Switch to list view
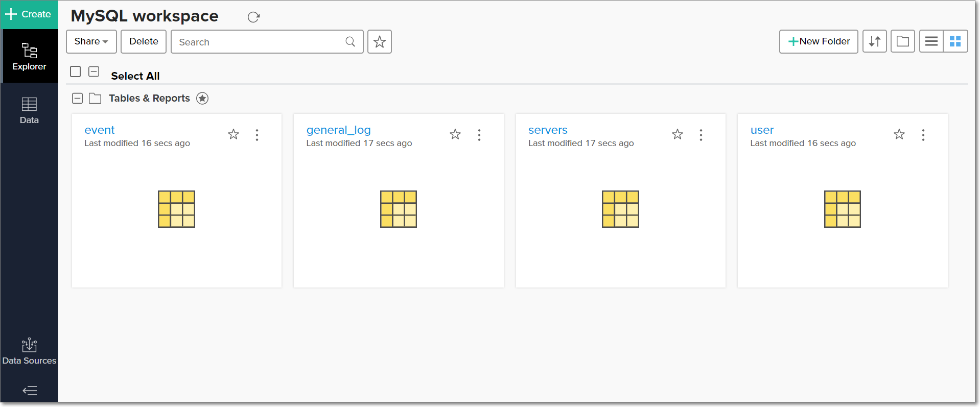 tap(931, 41)
